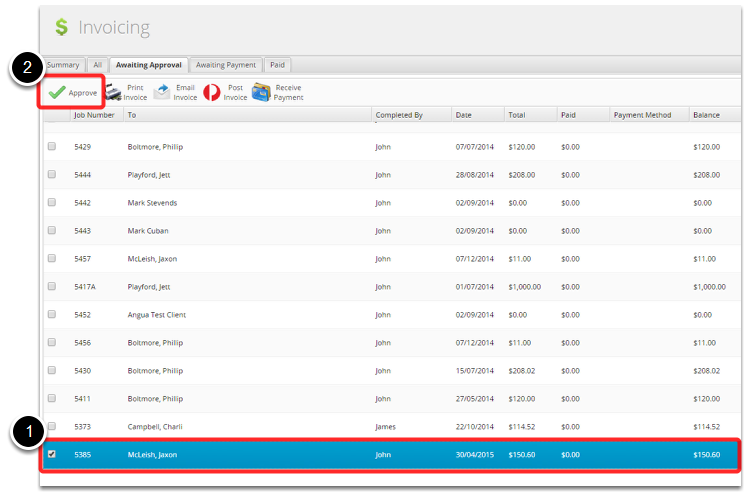750x497 pixels.
Task: Click the date 01/07/2014
Action: (x=474, y=287)
